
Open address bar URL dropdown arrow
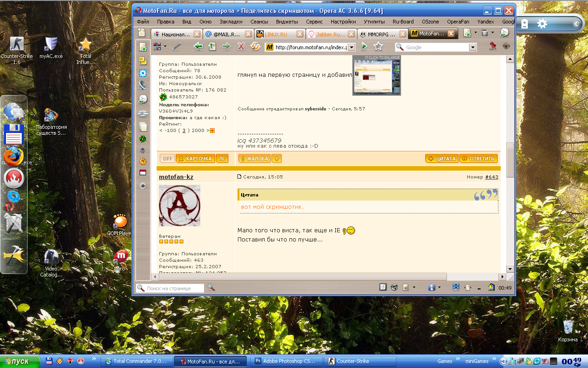coord(351,47)
